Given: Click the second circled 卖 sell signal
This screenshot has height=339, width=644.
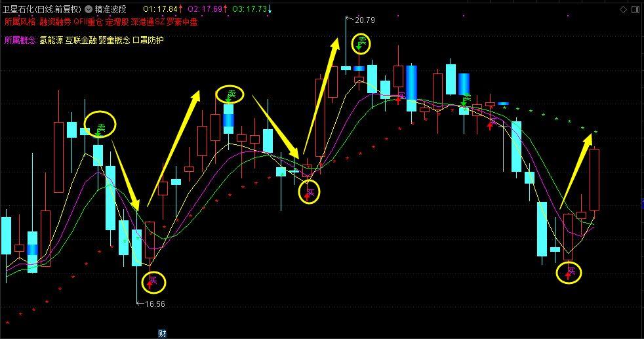Looking at the screenshot, I should (x=230, y=94).
